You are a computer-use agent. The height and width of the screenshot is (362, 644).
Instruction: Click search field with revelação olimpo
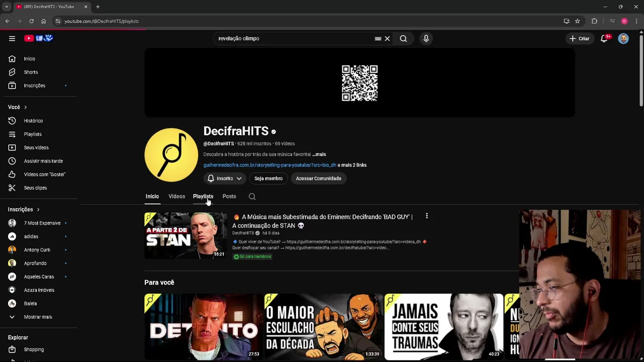click(294, 38)
